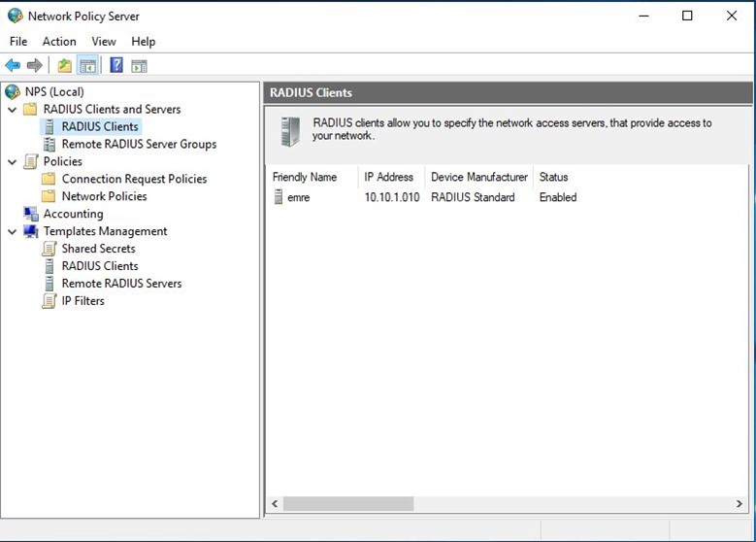Click the Remote RADIUS Server Groups icon

pyautogui.click(x=49, y=144)
